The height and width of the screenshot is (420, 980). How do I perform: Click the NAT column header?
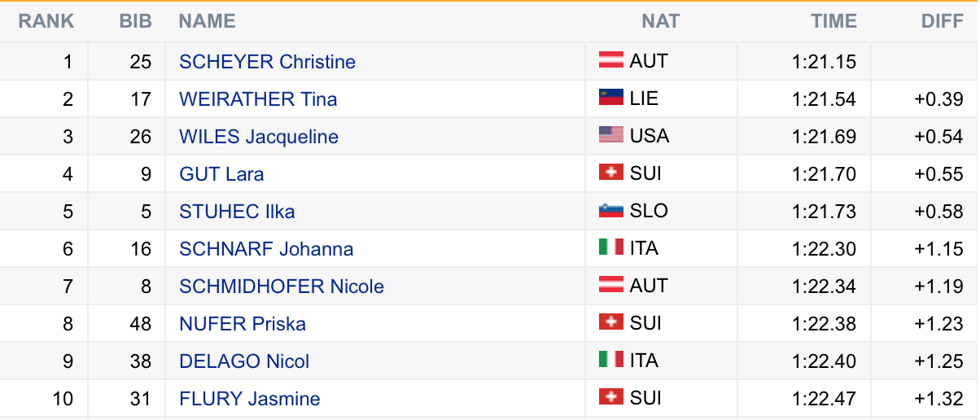click(x=660, y=22)
